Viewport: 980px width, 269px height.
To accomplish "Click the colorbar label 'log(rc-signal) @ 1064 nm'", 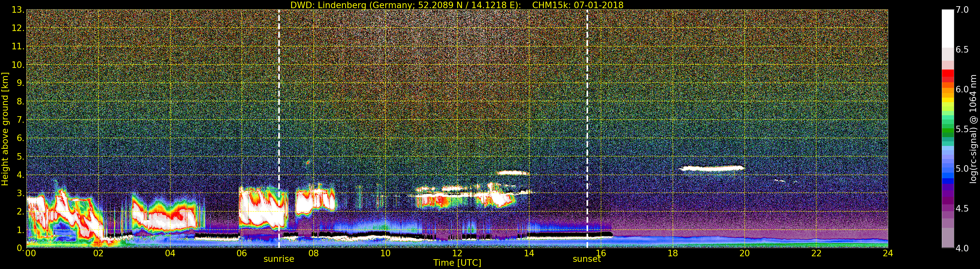I will tap(974, 129).
